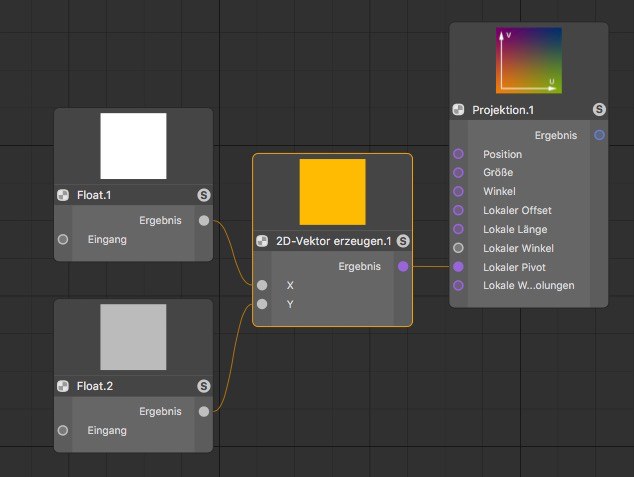The image size is (634, 477).
Task: Click the Lokale W...olungen label
Action: pos(529,285)
